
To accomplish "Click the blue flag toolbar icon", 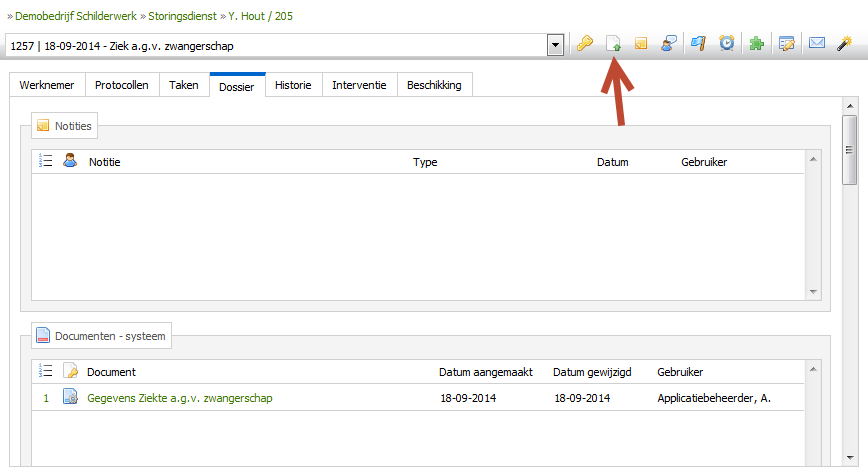I will [700, 44].
